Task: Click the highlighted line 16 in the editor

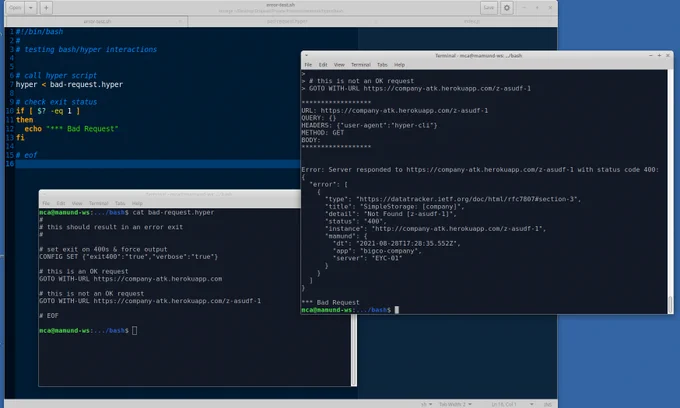Action: pyautogui.click(x=157, y=164)
